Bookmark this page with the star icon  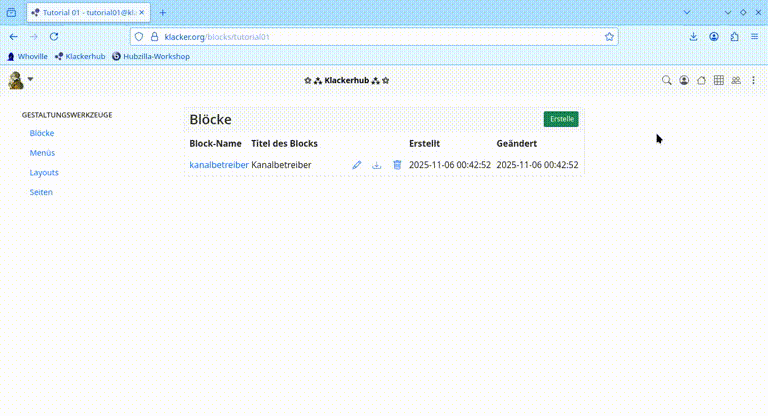click(x=609, y=36)
